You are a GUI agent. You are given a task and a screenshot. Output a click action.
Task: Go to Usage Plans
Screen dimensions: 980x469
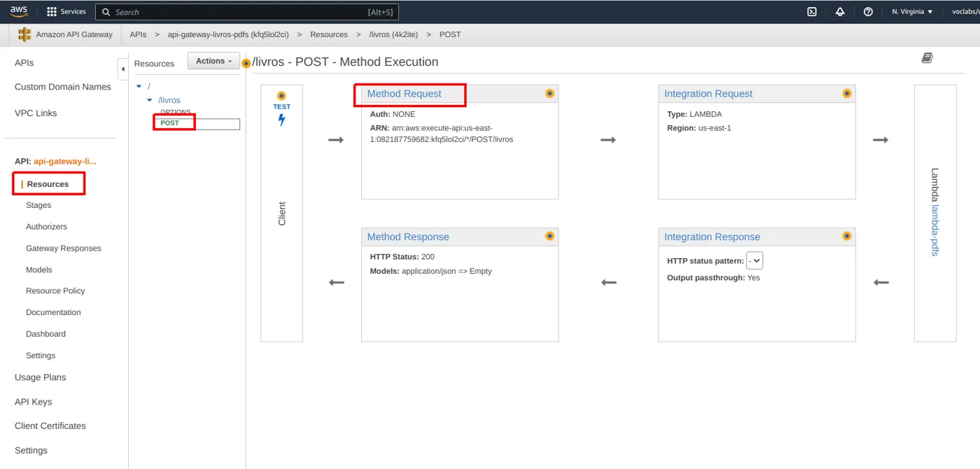(x=41, y=377)
